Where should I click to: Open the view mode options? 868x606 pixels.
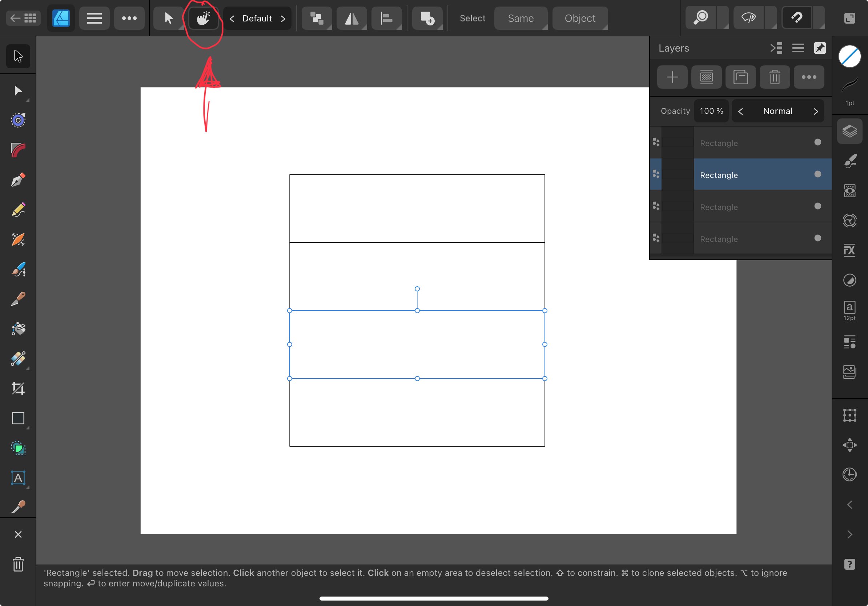[x=748, y=18]
